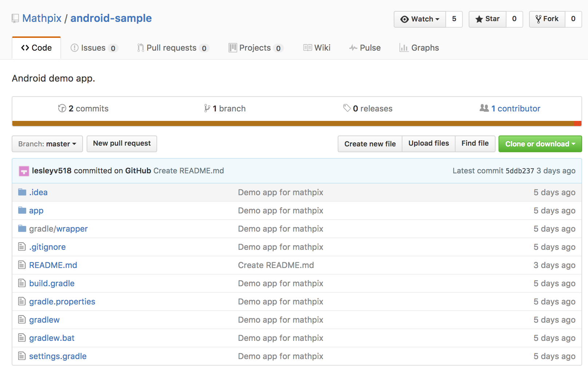View the 1 contributor link

[510, 109]
